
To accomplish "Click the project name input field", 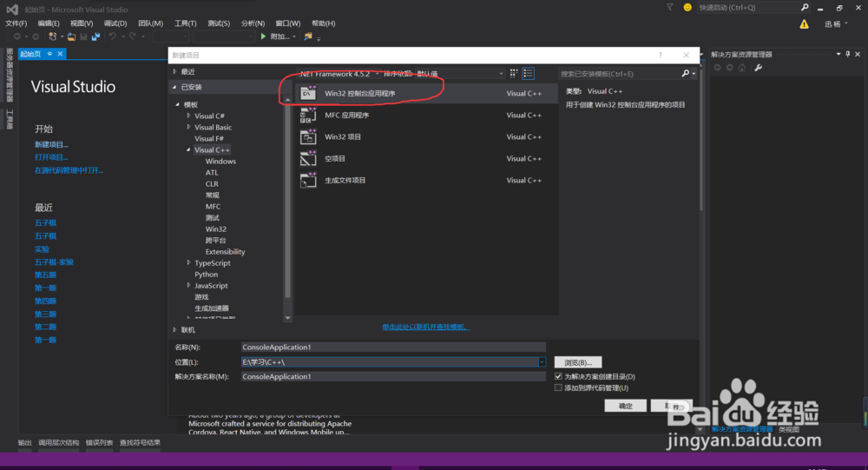I will coord(393,347).
